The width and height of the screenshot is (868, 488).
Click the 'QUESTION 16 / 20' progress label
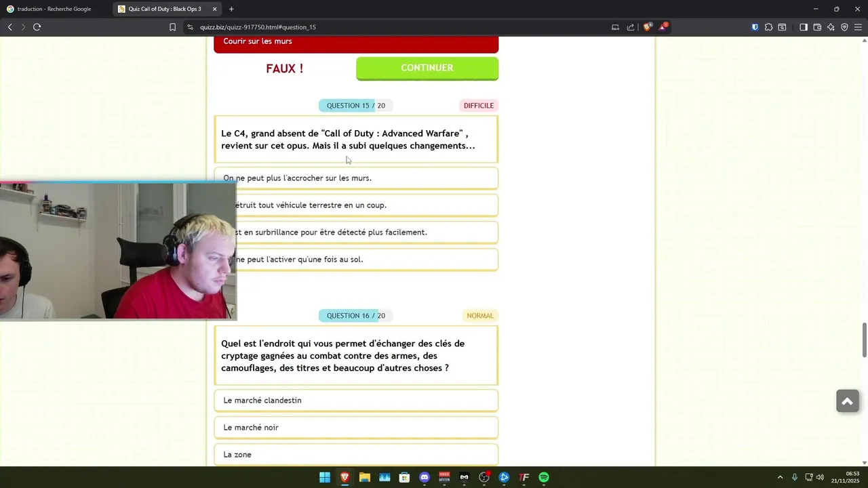(x=355, y=316)
